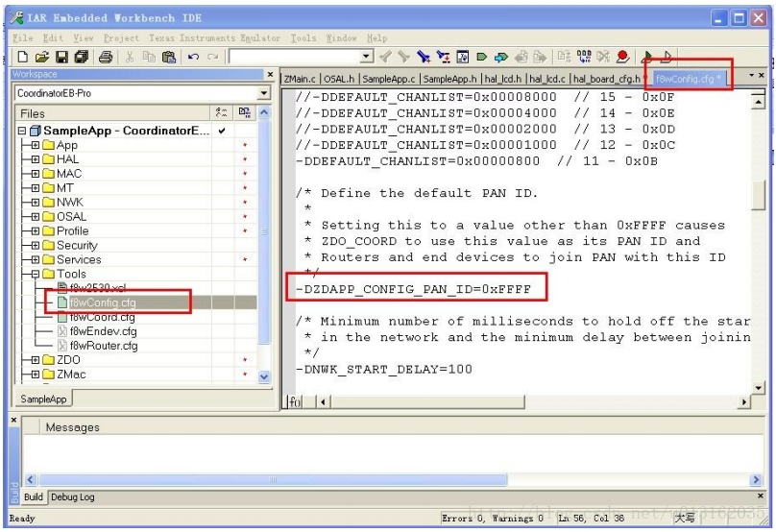Click the Messages horizontal scrollbar thumb
The height and width of the screenshot is (532, 776).
pos(273,479)
